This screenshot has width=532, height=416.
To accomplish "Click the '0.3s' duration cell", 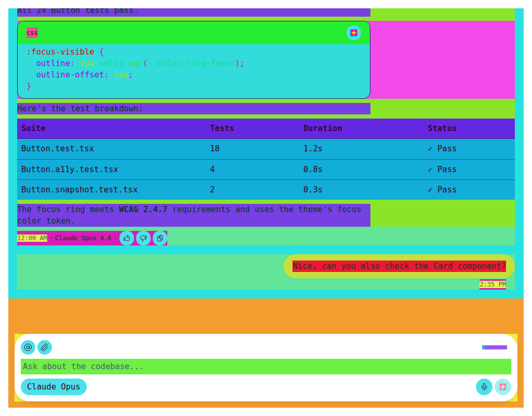I will [313, 190].
